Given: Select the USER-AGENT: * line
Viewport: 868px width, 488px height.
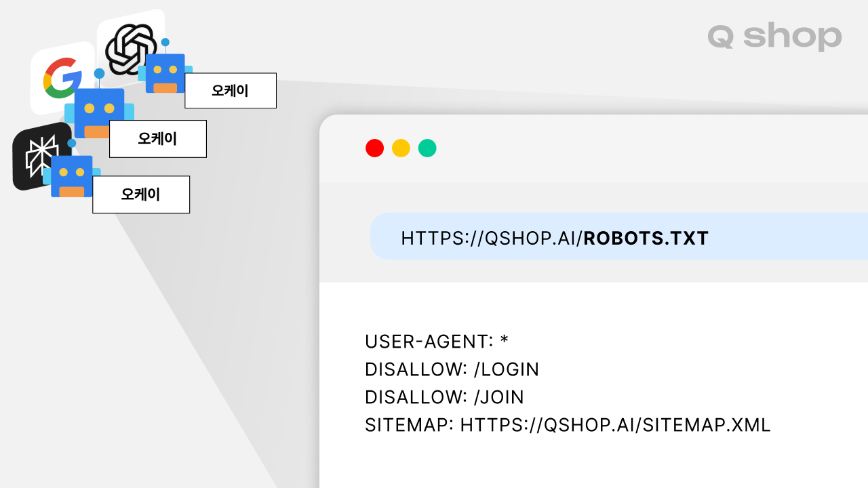Looking at the screenshot, I should click(437, 341).
